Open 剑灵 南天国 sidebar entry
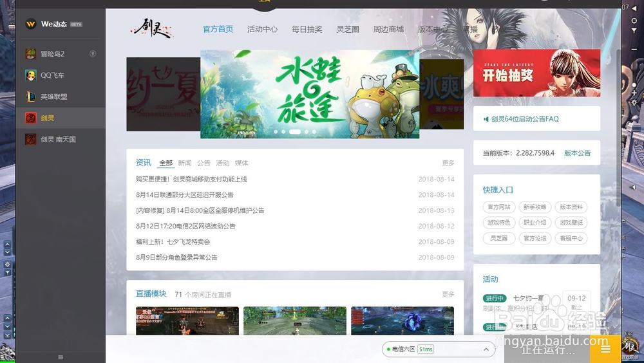Viewport: 644px width, 363px height. tap(61, 139)
